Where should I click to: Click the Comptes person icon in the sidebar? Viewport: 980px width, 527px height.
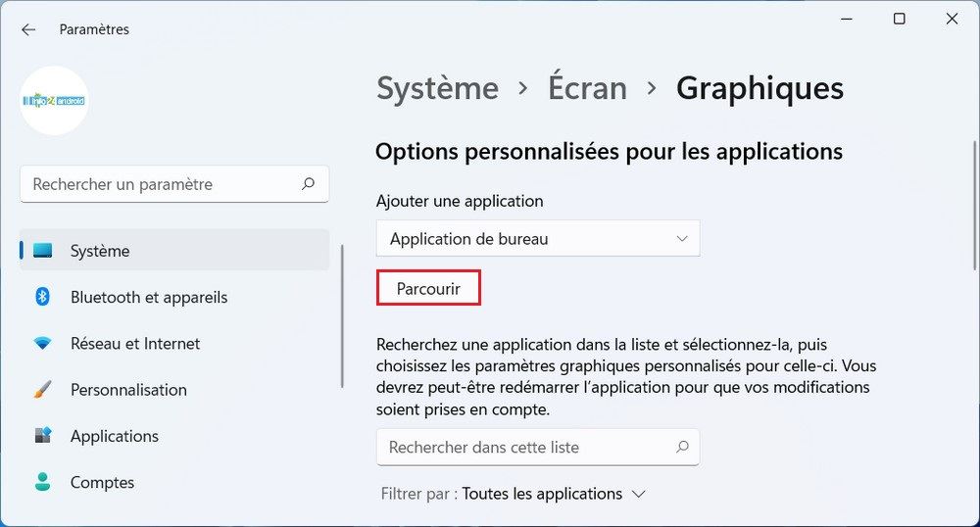coord(42,482)
